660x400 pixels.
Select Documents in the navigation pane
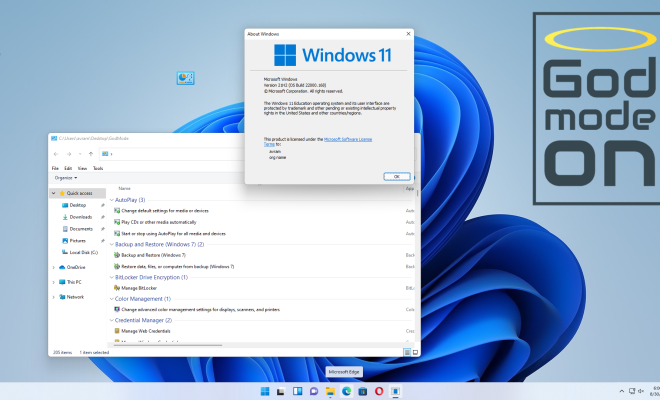tap(81, 229)
